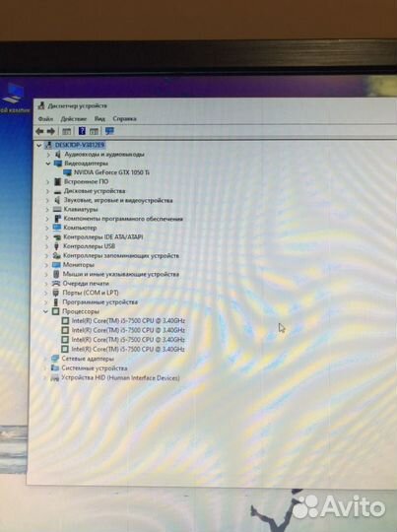Select the last Intel Core i5-7500 processor entry

pos(128,349)
